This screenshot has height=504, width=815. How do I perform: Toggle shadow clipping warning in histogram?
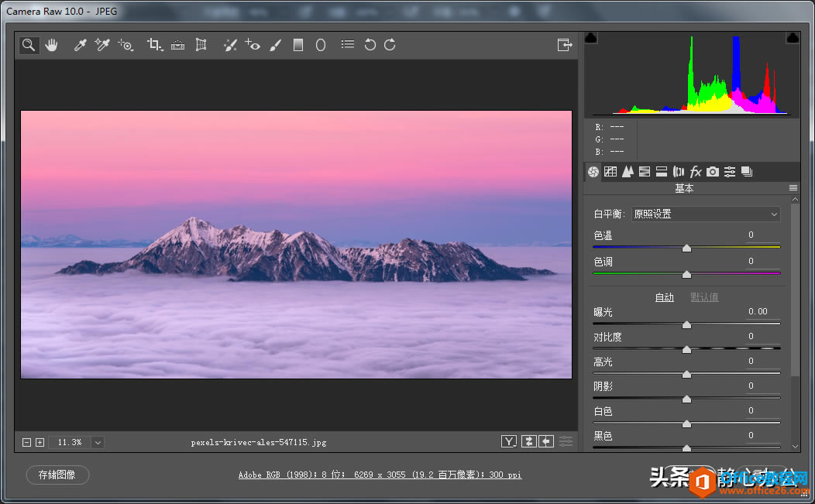[591, 37]
